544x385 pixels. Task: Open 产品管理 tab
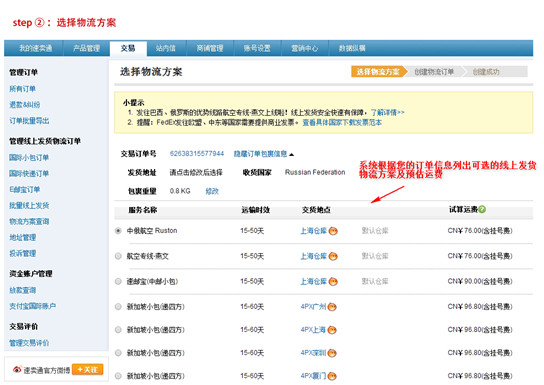[86, 48]
